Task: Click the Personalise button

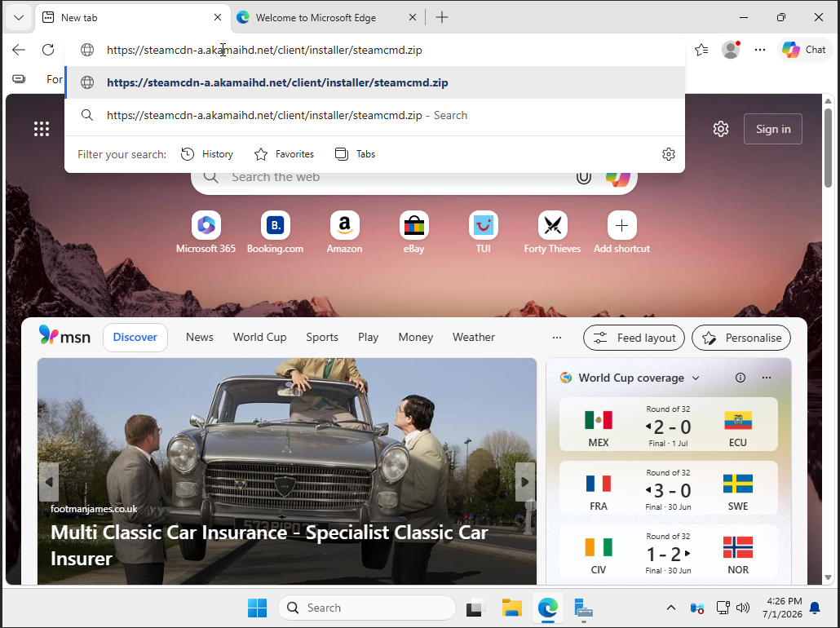Action: coord(741,338)
